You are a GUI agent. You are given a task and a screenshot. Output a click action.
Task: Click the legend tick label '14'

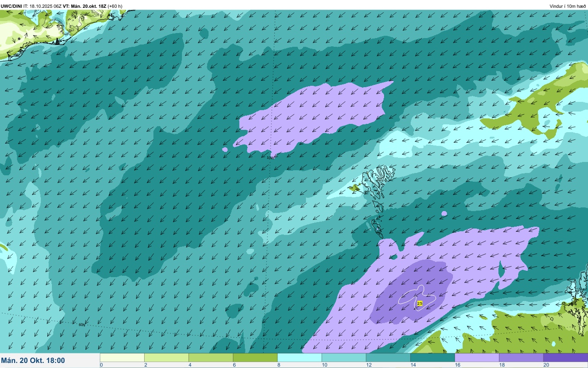(413, 365)
